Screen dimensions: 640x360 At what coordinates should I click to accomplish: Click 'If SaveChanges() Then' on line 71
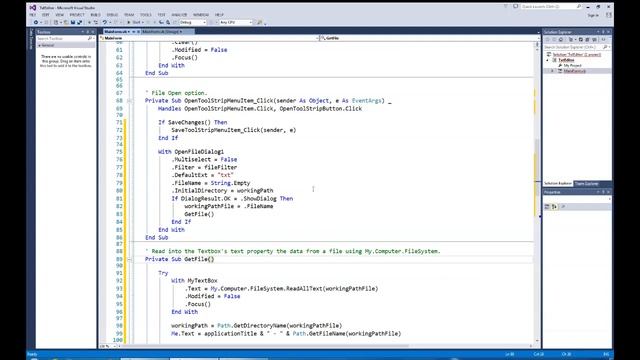point(193,122)
